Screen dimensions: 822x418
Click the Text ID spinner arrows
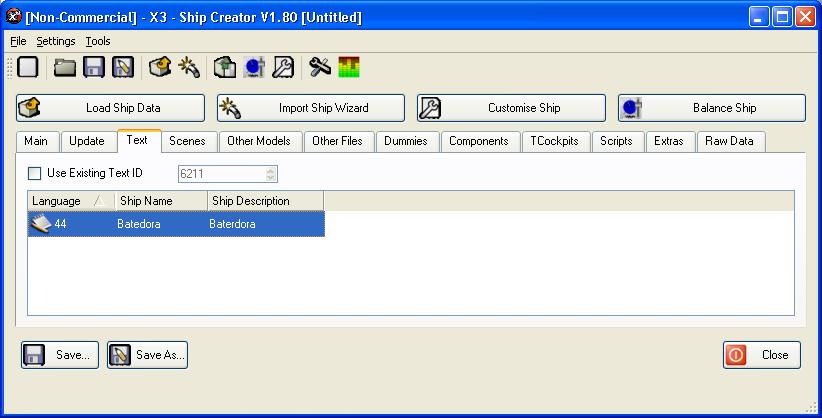tap(271, 174)
